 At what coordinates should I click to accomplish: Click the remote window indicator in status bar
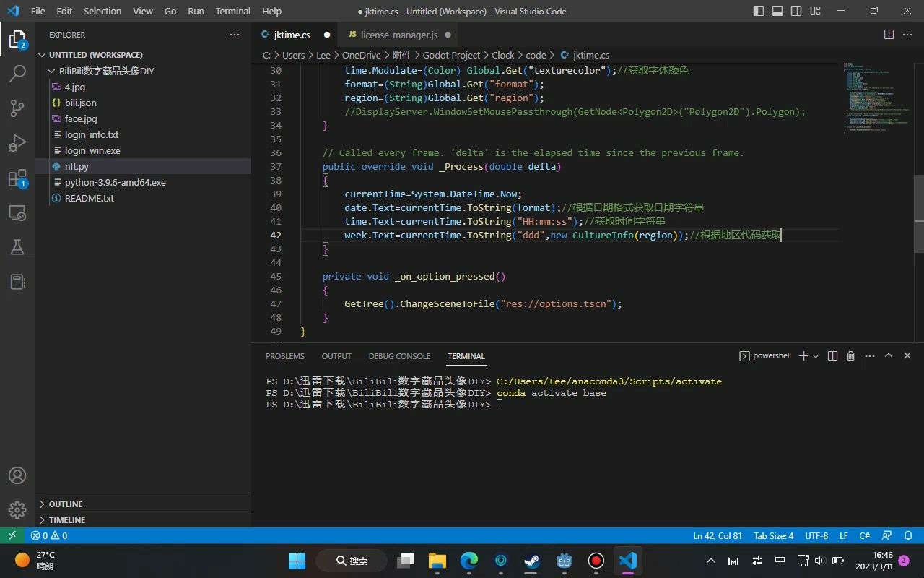click(x=12, y=535)
